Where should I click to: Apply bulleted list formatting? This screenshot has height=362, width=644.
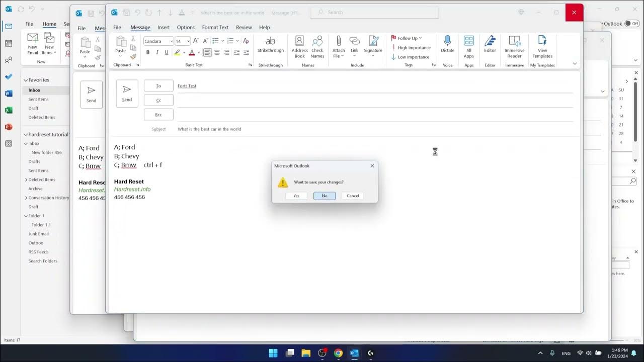215,41
